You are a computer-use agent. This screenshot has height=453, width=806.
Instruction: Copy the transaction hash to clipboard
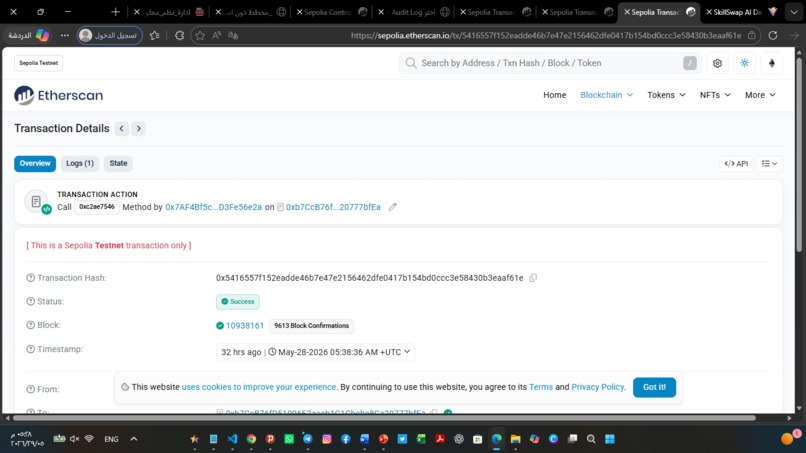[533, 278]
